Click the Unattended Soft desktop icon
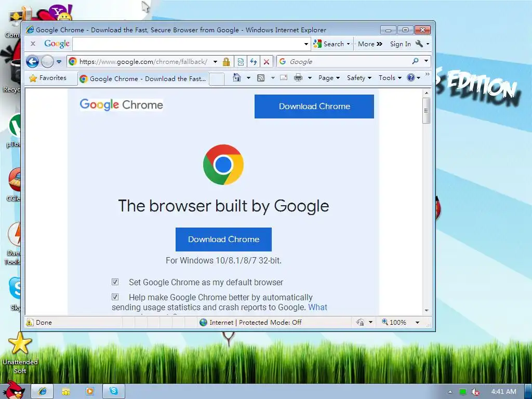The image size is (532, 399). (20, 353)
